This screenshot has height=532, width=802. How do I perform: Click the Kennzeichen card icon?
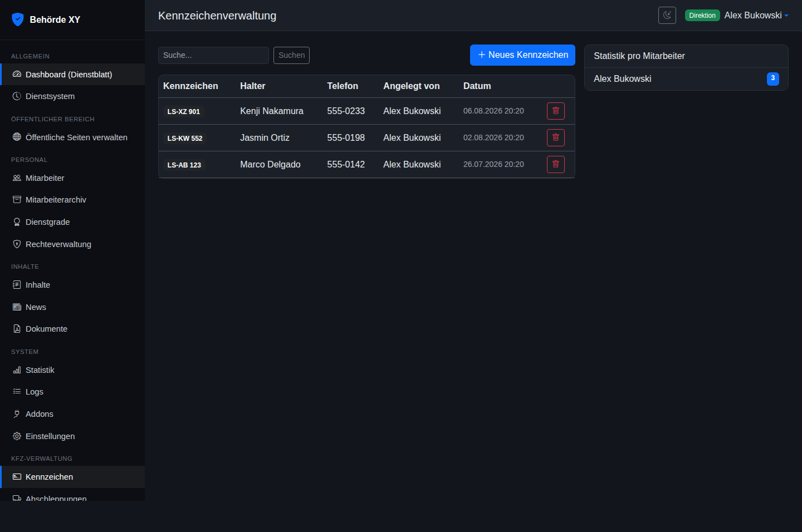(x=17, y=477)
